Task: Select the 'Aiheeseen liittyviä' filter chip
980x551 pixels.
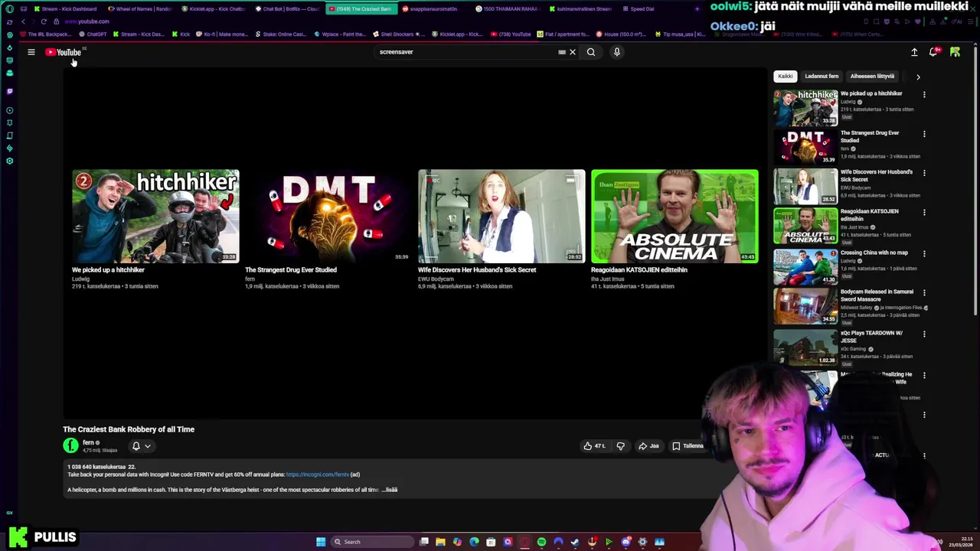Action: (x=872, y=76)
